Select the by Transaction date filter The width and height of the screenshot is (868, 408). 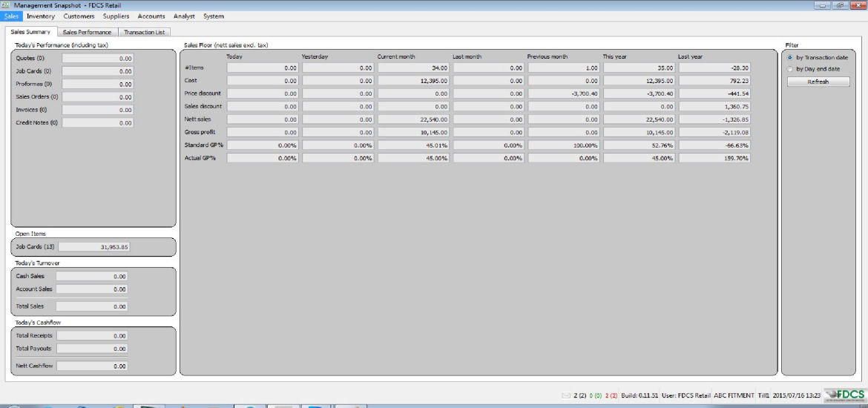pos(791,57)
